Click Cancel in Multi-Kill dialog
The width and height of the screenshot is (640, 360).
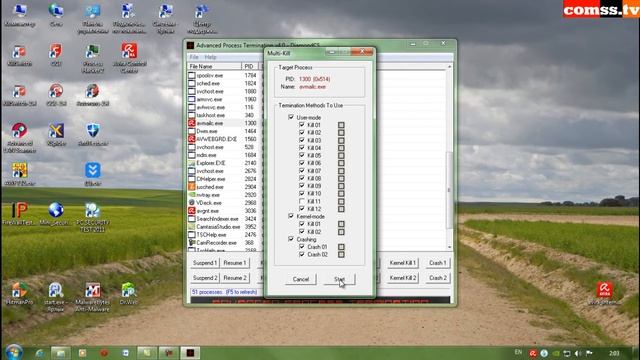tap(301, 279)
